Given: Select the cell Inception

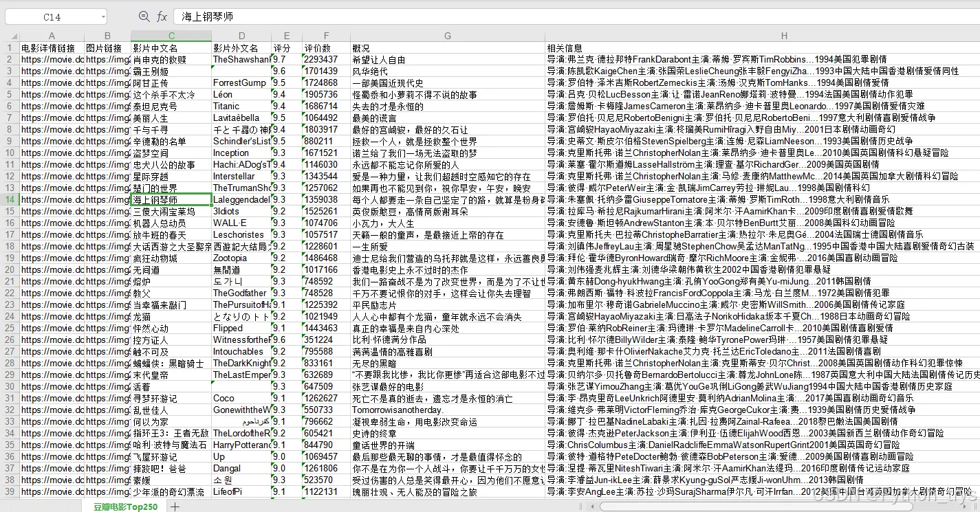Looking at the screenshot, I should pyautogui.click(x=241, y=153).
